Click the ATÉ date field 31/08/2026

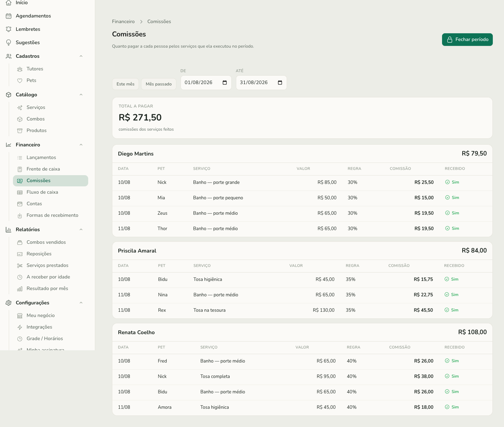pyautogui.click(x=261, y=83)
